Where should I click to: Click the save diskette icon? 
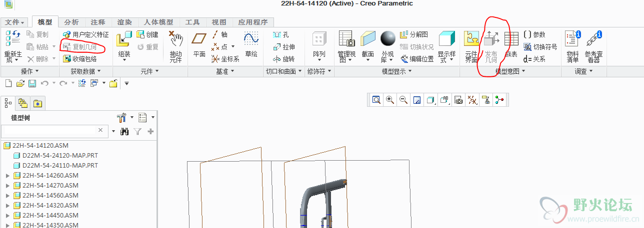coord(32,83)
